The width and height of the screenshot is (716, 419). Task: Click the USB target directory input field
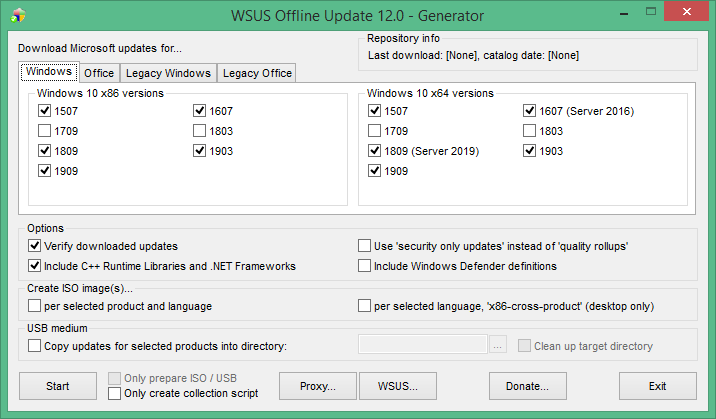point(423,344)
